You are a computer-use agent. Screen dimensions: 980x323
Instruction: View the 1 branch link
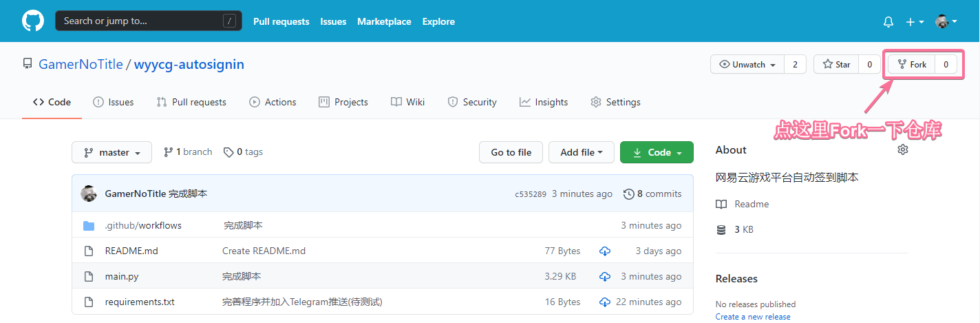pos(188,152)
